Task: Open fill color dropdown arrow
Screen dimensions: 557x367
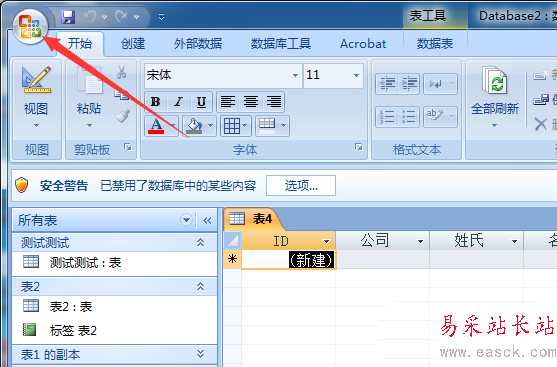Action: click(x=210, y=126)
